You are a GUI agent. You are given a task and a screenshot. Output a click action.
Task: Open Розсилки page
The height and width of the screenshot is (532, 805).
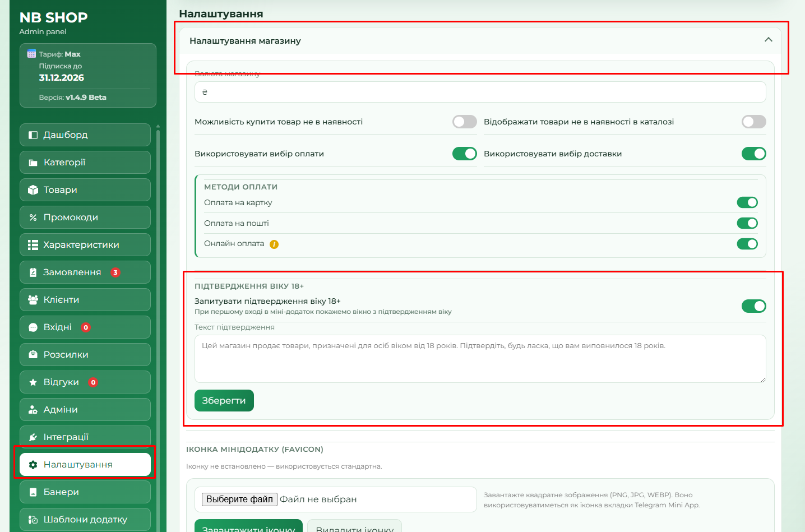[x=85, y=354]
